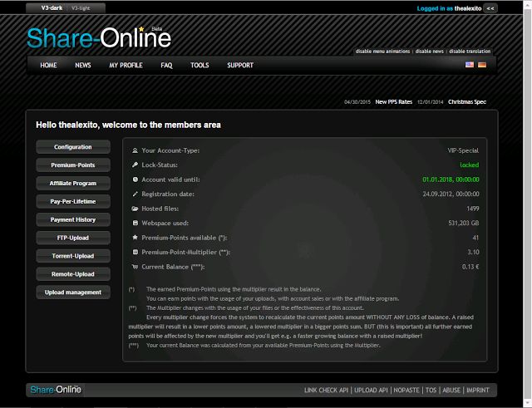The height and width of the screenshot is (408, 532).
Task: Click the Hello thealexito welcome heading
Action: 128,125
